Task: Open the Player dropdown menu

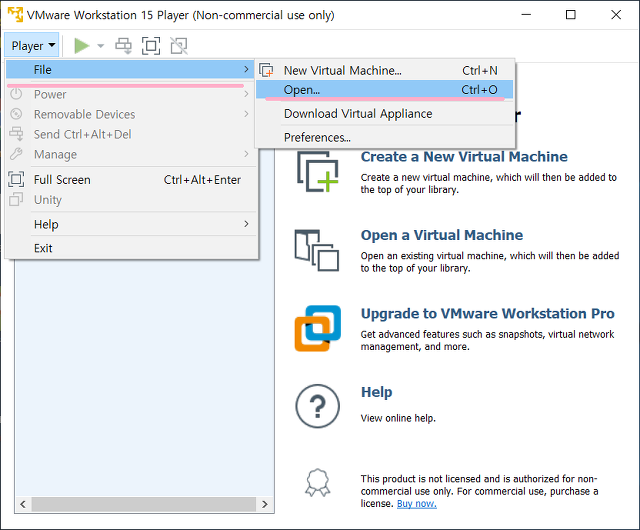Action: 32,45
